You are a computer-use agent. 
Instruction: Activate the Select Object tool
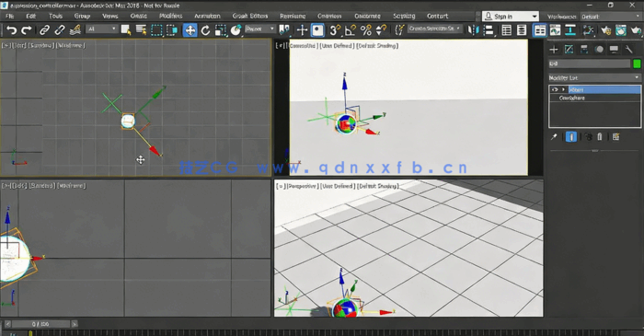(x=126, y=30)
